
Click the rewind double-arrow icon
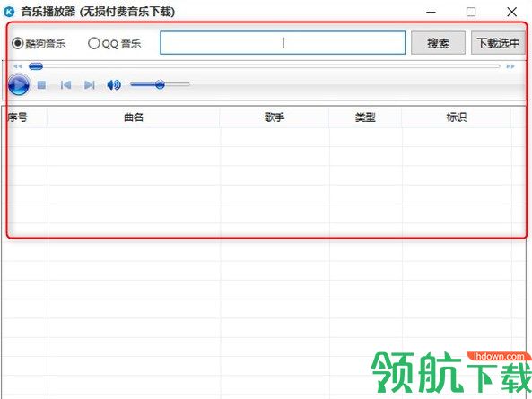tap(18, 66)
